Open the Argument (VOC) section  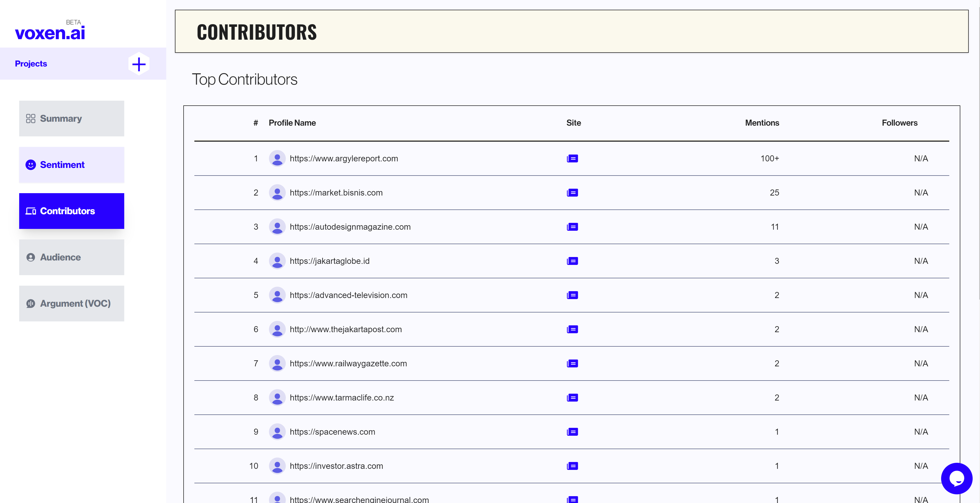pos(71,304)
